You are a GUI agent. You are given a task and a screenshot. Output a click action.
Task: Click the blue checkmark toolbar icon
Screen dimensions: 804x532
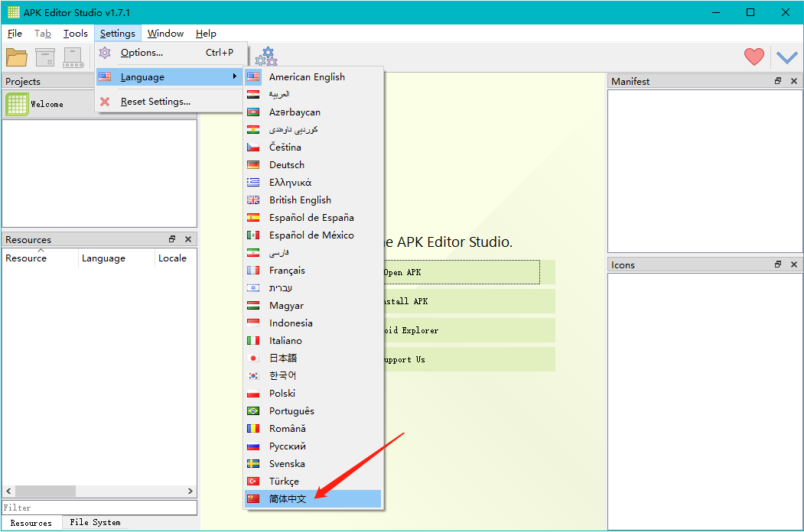pos(786,57)
